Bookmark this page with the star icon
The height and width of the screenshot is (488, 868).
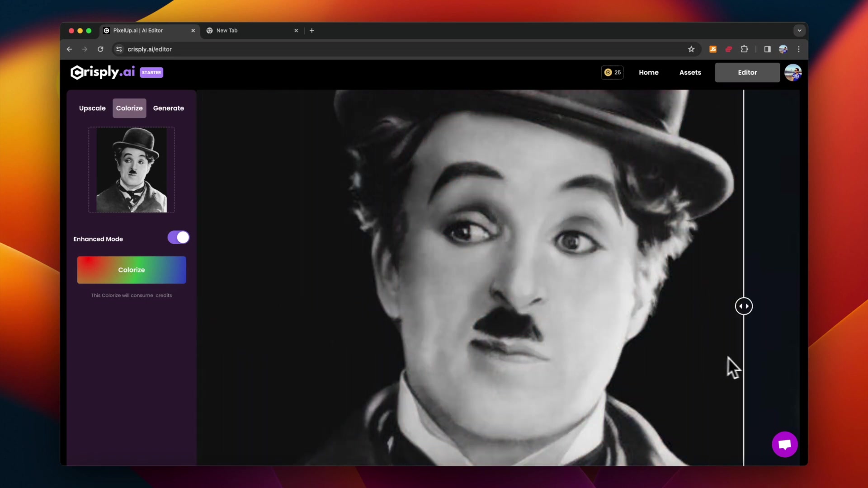point(691,49)
